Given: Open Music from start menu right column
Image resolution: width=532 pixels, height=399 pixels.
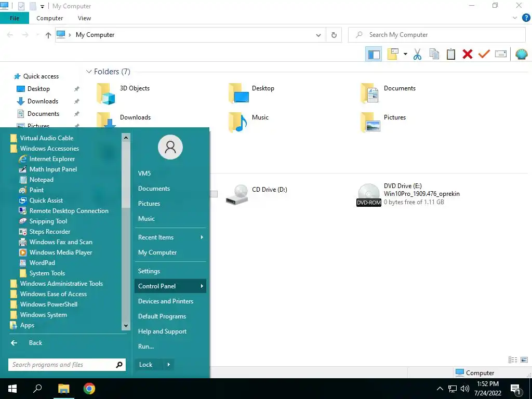Looking at the screenshot, I should 146,219.
